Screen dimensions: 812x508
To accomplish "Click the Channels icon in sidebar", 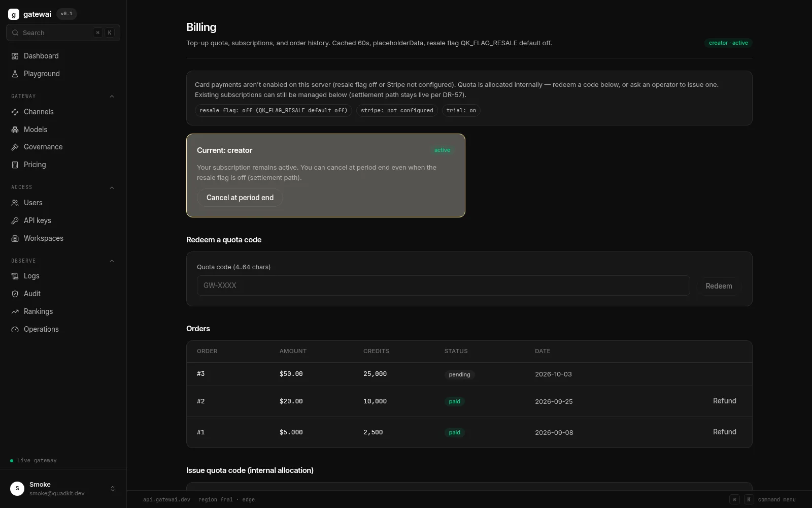I will click(15, 112).
